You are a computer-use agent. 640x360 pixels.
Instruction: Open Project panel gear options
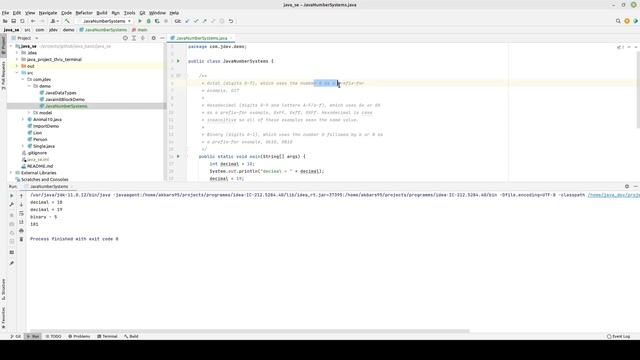pos(153,38)
